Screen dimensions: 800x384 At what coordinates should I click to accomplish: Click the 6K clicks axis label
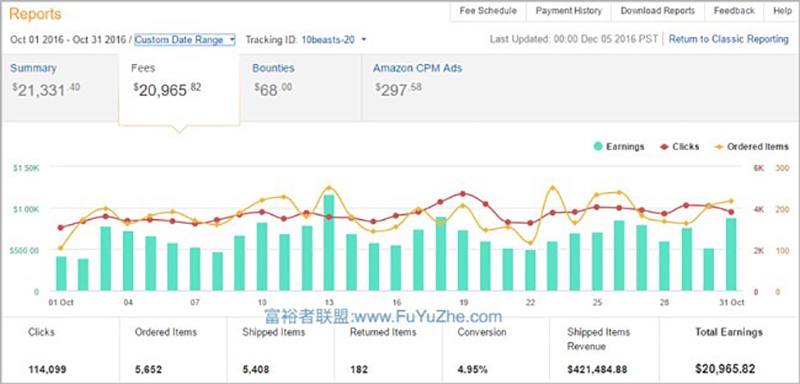[x=759, y=168]
